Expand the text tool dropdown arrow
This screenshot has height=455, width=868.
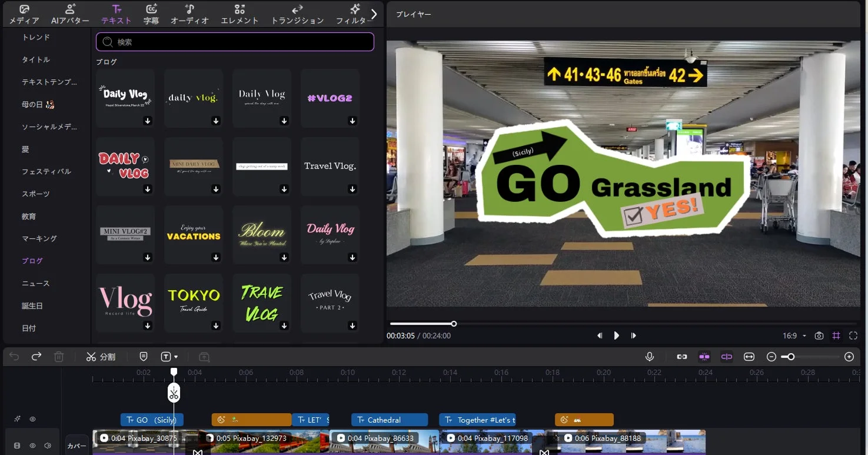tap(177, 356)
